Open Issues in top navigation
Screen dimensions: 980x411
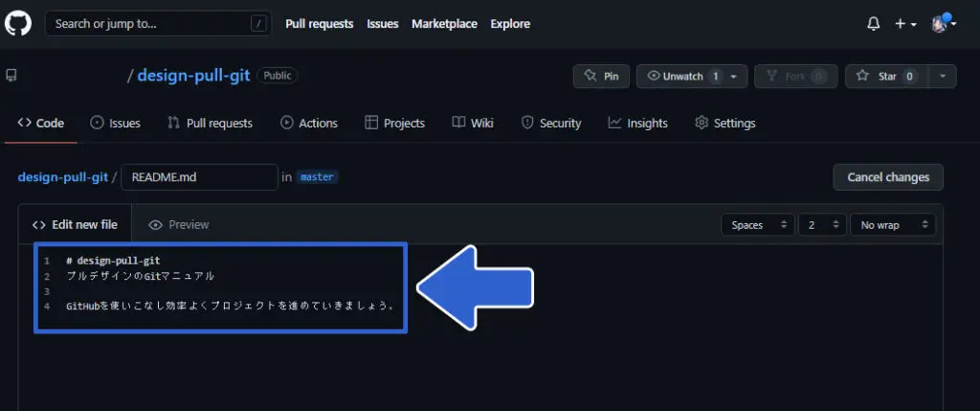(383, 24)
